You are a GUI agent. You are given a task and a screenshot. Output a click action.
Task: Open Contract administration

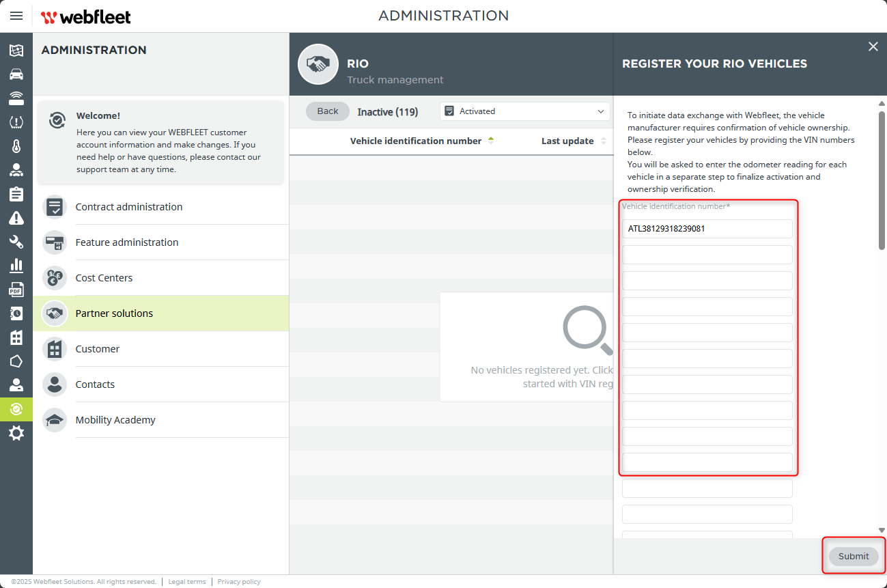(161, 207)
